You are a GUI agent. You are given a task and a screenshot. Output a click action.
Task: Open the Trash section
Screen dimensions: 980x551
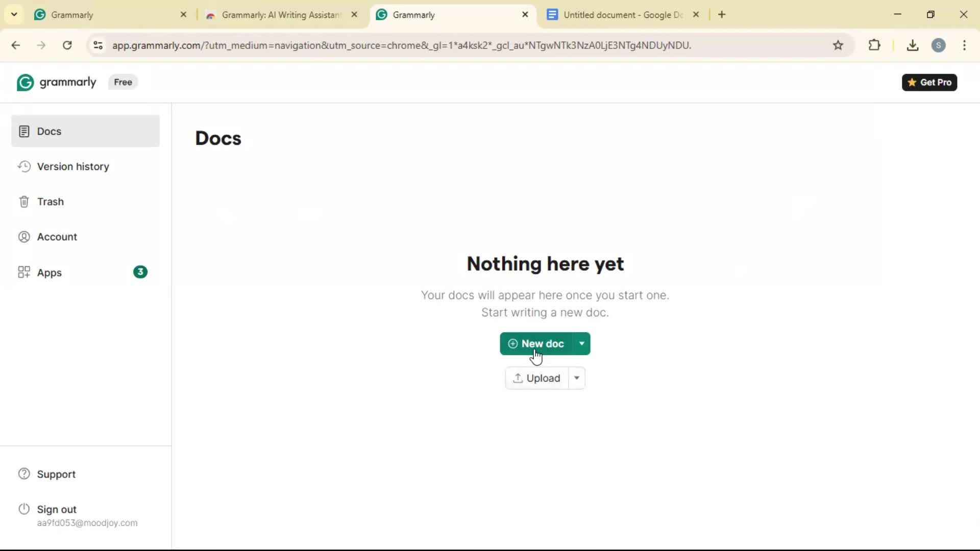50,202
